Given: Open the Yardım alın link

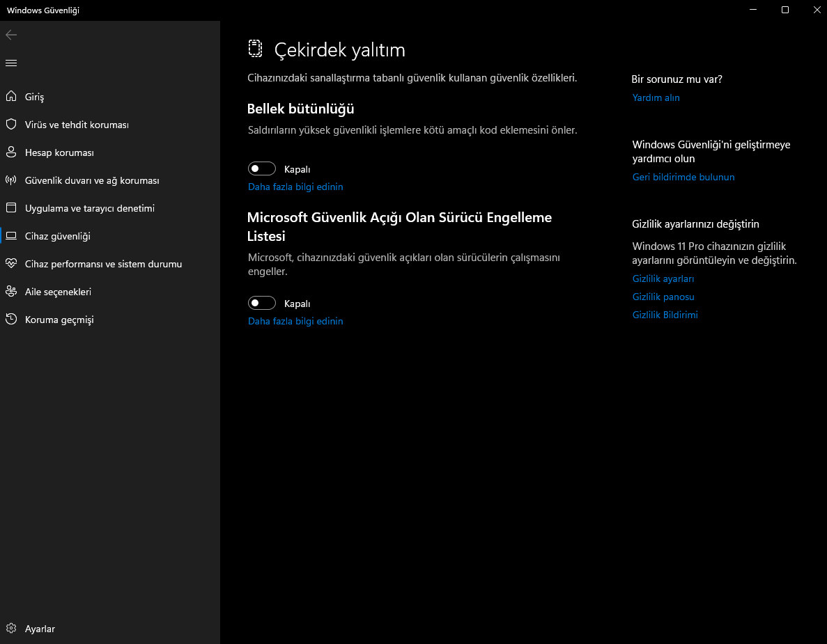Looking at the screenshot, I should (656, 97).
